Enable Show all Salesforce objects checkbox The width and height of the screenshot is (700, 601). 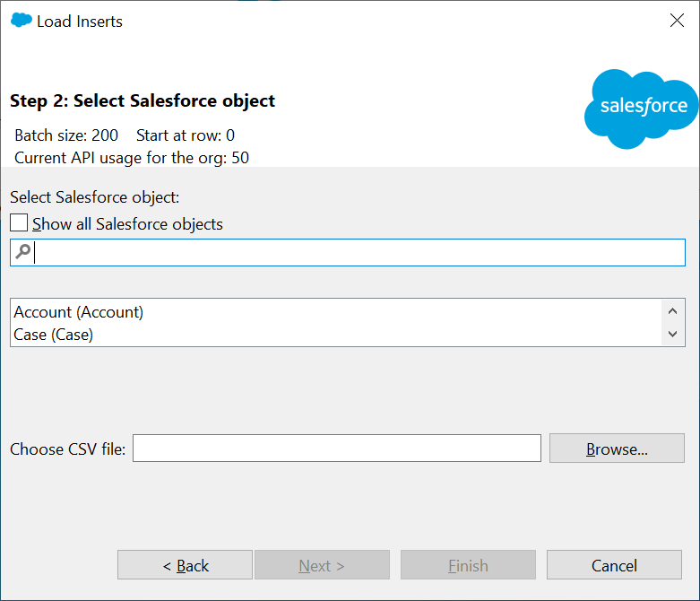coord(19,223)
